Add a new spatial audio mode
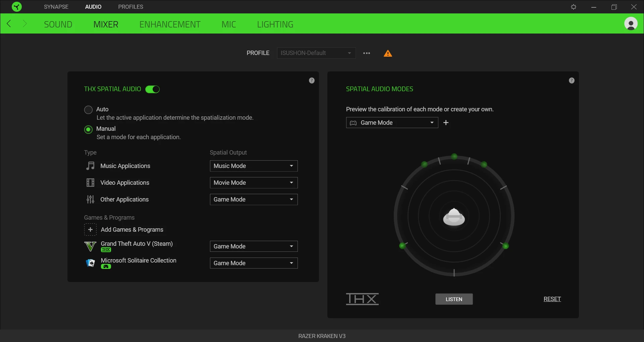Image resolution: width=644 pixels, height=342 pixels. pyautogui.click(x=446, y=123)
